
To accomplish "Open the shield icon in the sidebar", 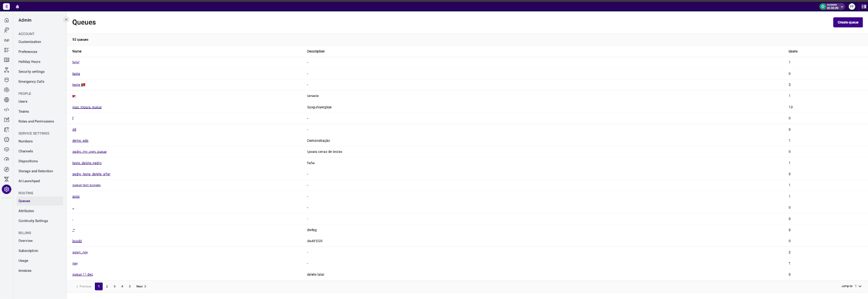I will click(7, 80).
